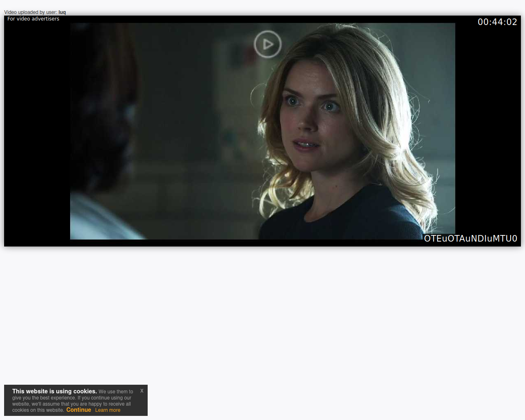Click the video preview thumbnail frame
This screenshot has height=420, width=525.
[x=262, y=131]
